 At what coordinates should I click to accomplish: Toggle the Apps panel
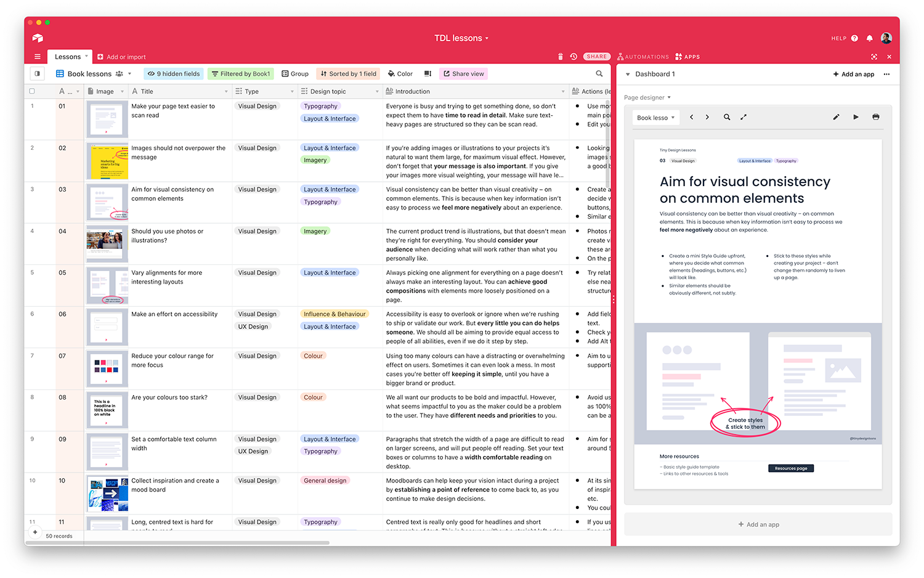(687, 57)
